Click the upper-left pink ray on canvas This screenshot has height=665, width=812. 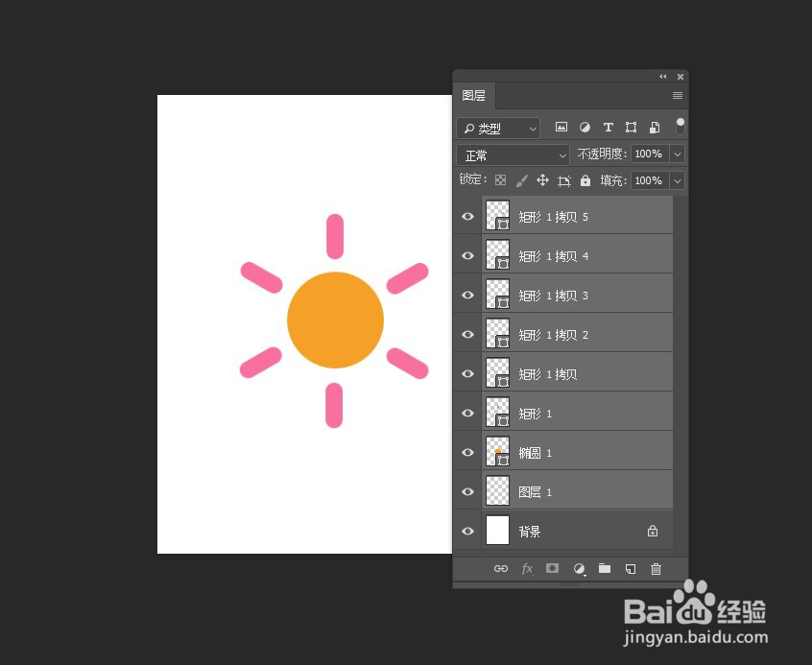(x=261, y=277)
